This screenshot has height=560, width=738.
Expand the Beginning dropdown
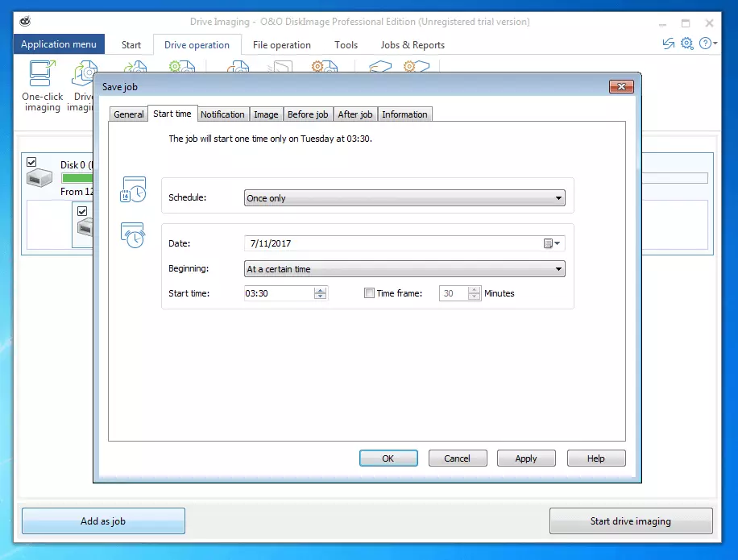pyautogui.click(x=558, y=269)
